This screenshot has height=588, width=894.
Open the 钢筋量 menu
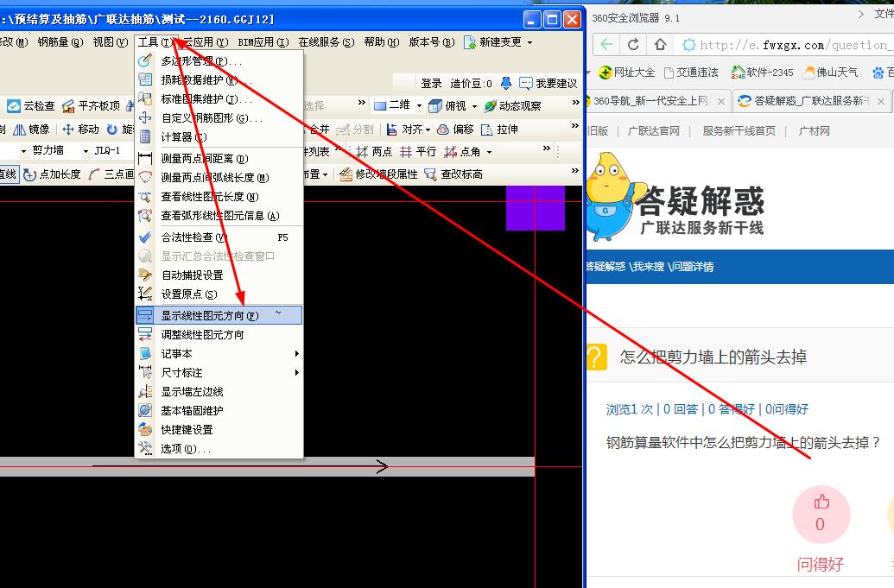(60, 42)
